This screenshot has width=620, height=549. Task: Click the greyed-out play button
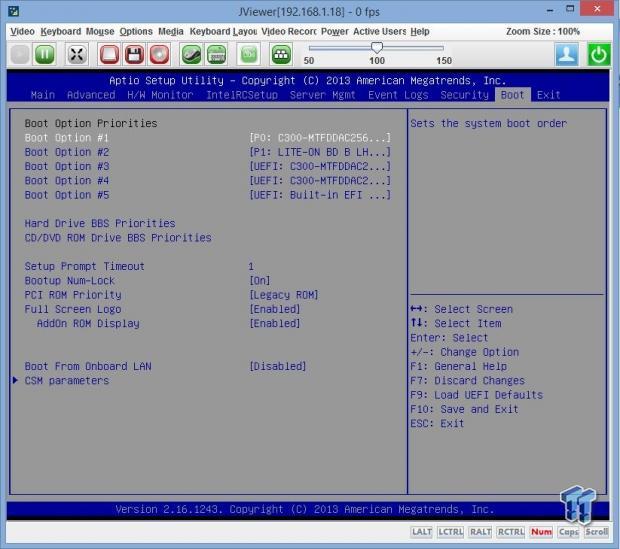click(20, 54)
